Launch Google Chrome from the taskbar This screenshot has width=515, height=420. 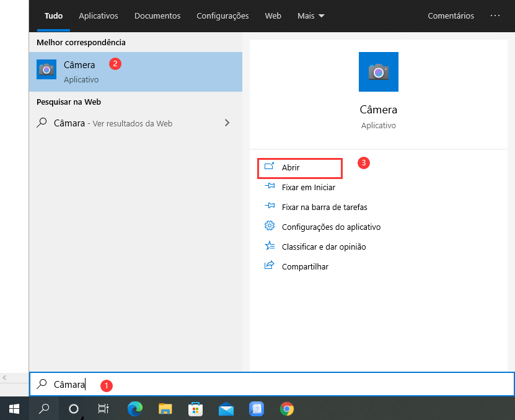pyautogui.click(x=285, y=409)
